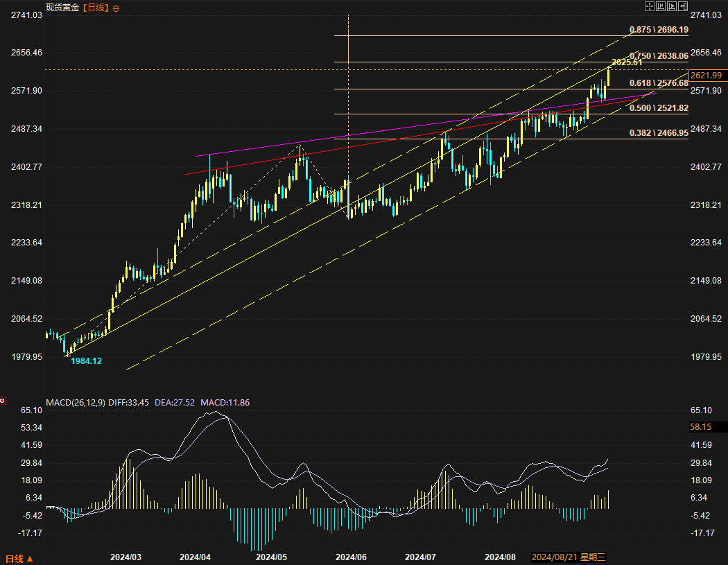Click the orange current price tag 2621.99

(707, 75)
